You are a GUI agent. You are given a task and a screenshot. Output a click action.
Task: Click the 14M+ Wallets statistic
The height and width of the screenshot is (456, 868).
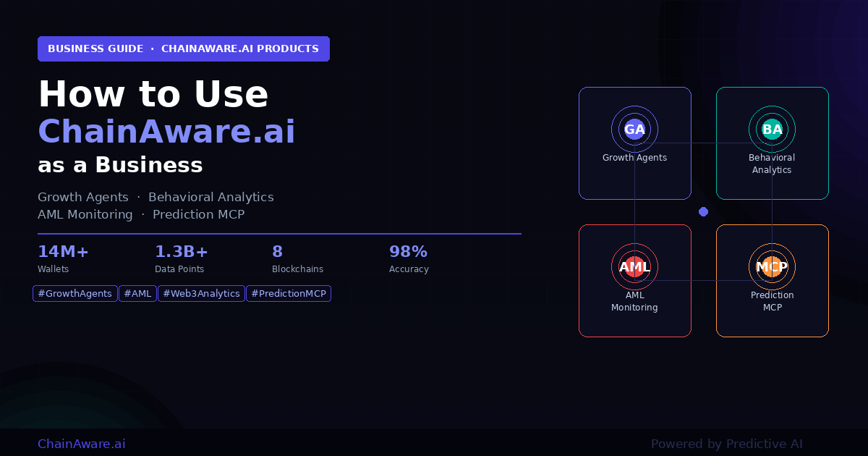point(63,259)
